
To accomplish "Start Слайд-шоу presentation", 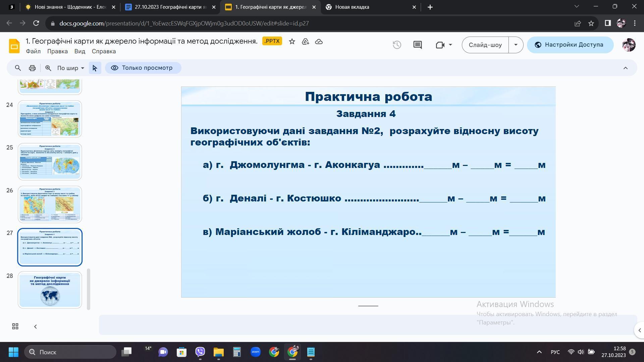I will click(485, 45).
